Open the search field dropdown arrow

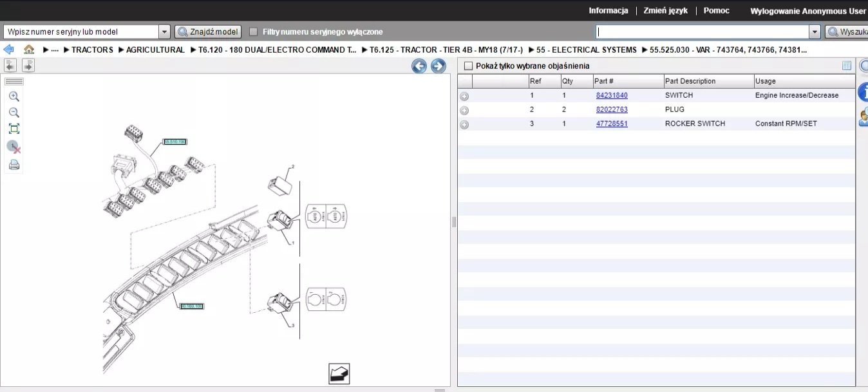coord(815,32)
